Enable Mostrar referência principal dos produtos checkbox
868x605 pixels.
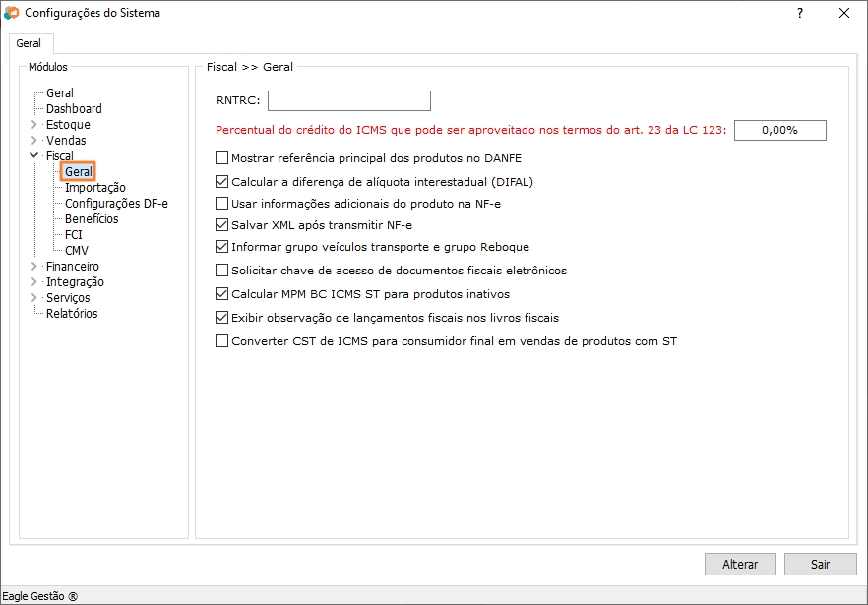click(221, 158)
